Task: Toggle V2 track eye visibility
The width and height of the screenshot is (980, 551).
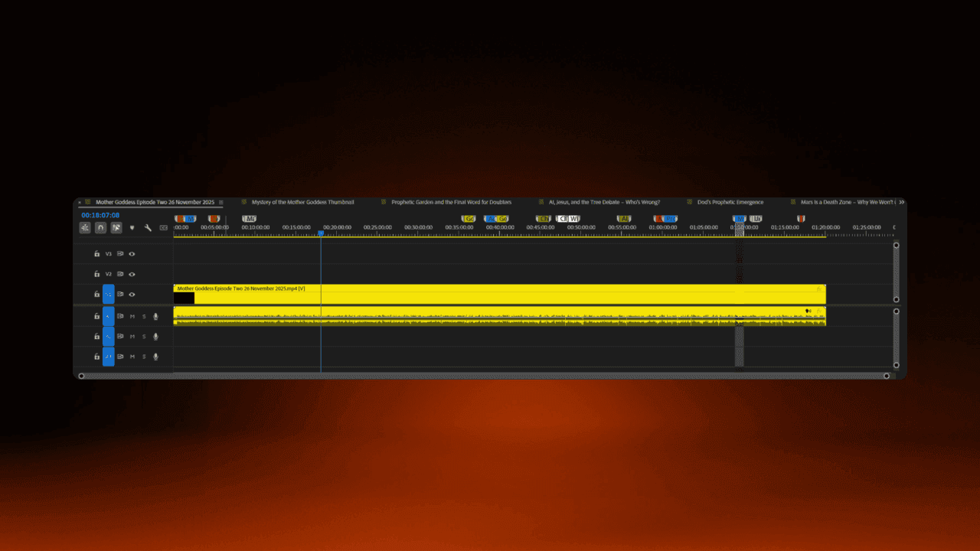Action: click(132, 274)
